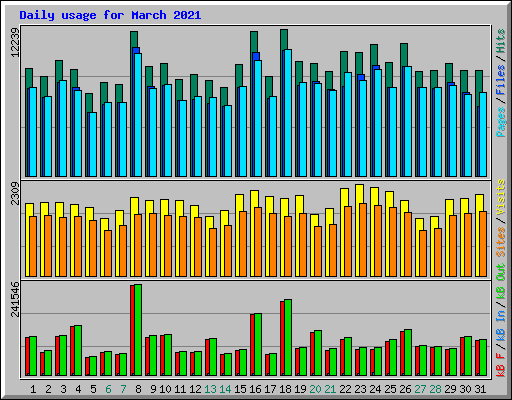Image resolution: width=512 pixels, height=400 pixels.
Task: Click green weekend day 20 label
Action: (315, 389)
